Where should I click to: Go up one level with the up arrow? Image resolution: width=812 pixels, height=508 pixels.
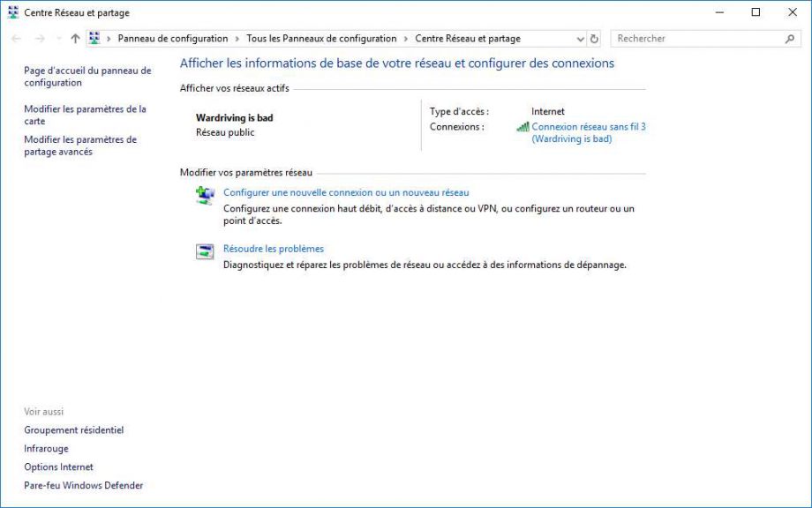click(x=75, y=39)
